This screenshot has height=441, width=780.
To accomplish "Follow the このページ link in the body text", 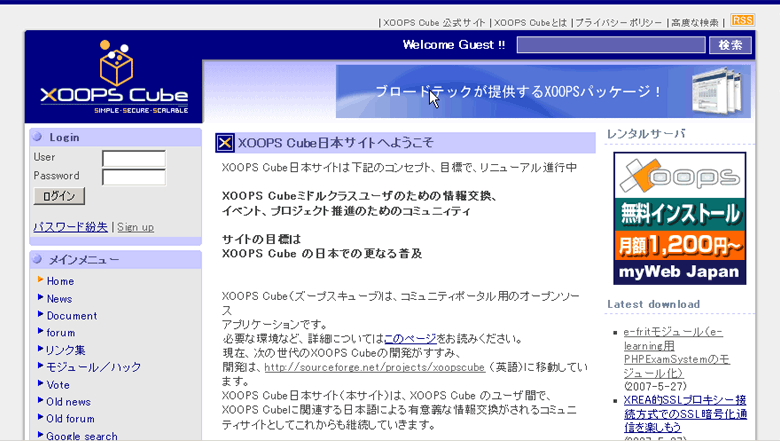I will click(410, 339).
